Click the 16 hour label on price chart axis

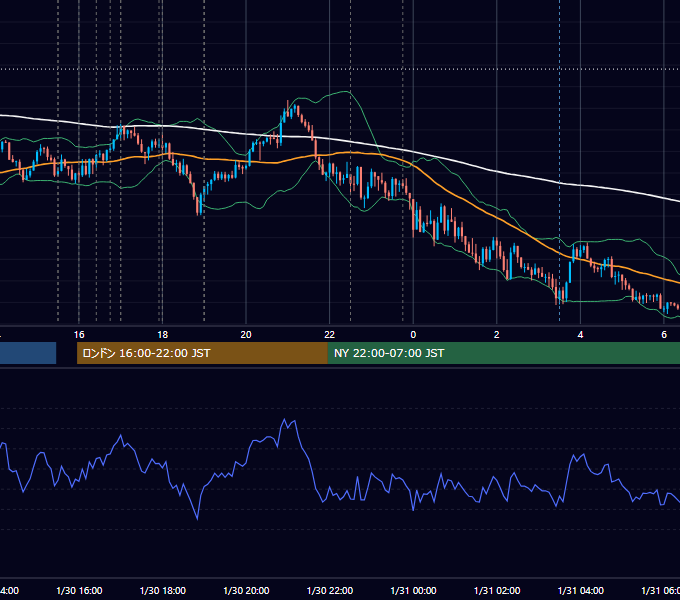(79, 335)
